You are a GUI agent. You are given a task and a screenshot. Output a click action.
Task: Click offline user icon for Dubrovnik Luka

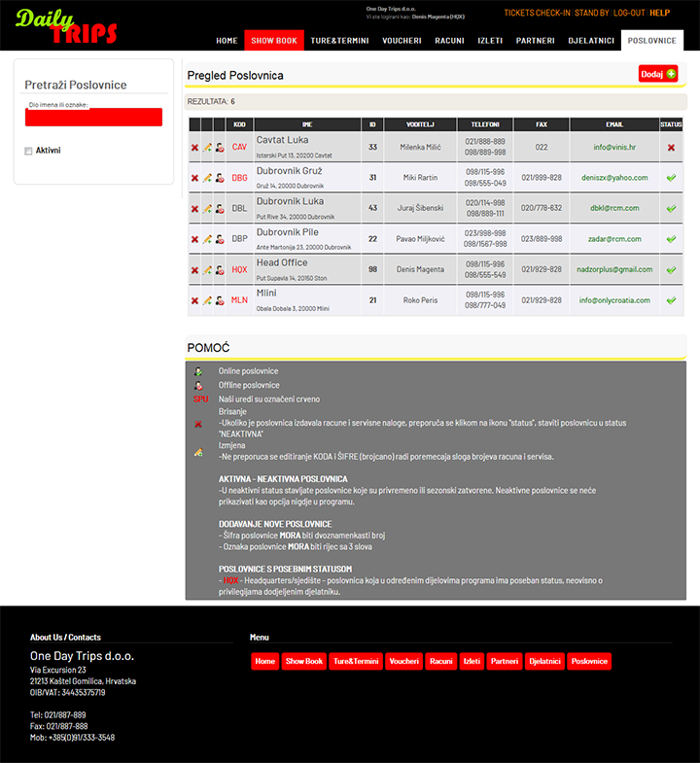pos(220,209)
